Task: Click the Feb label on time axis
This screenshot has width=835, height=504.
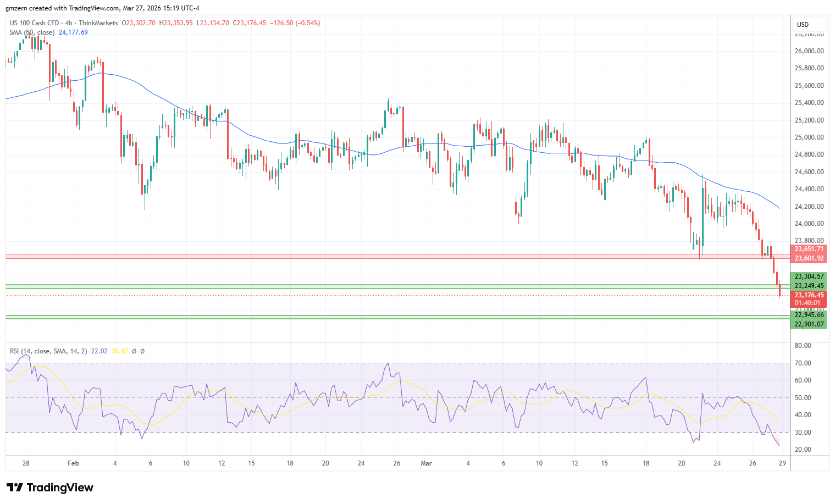Action: click(73, 463)
